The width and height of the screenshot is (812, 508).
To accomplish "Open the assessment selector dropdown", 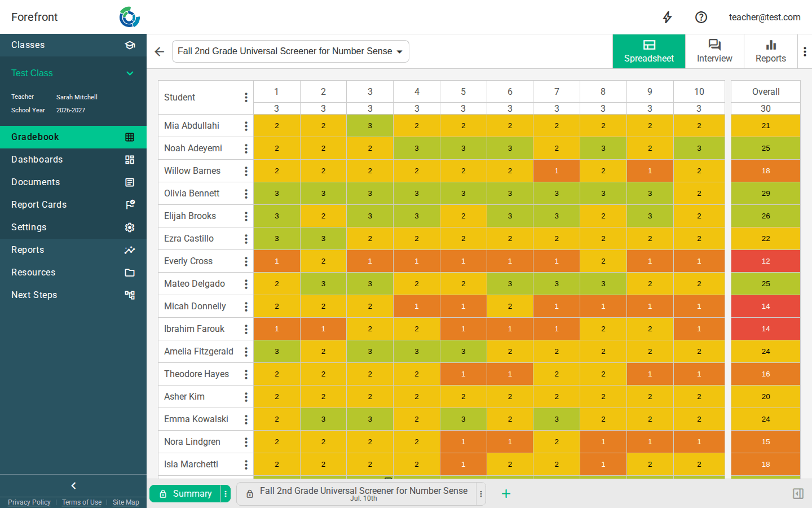I will [x=290, y=51].
